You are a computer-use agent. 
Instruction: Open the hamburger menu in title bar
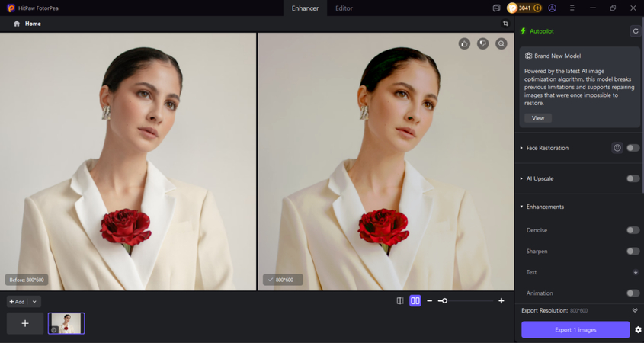click(x=572, y=8)
